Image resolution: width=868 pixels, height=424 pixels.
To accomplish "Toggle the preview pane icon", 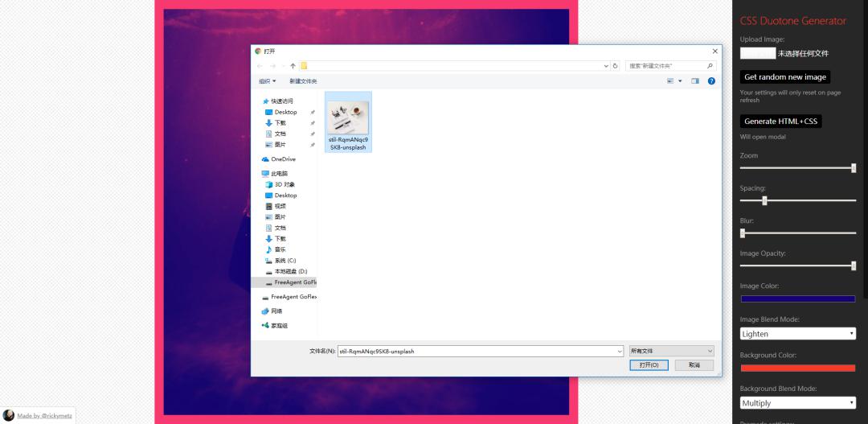I will pyautogui.click(x=694, y=81).
